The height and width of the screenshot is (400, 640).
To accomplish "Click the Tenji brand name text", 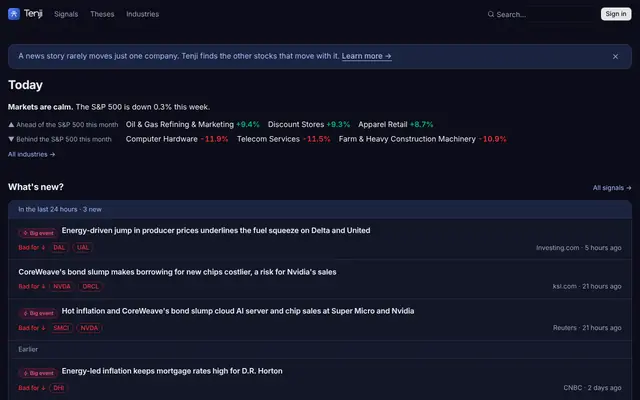I will click(33, 14).
